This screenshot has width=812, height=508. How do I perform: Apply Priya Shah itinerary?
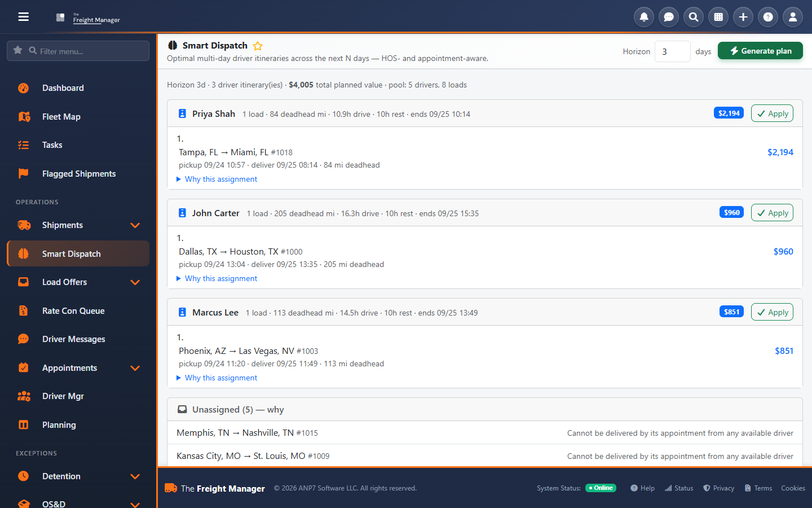pos(772,113)
